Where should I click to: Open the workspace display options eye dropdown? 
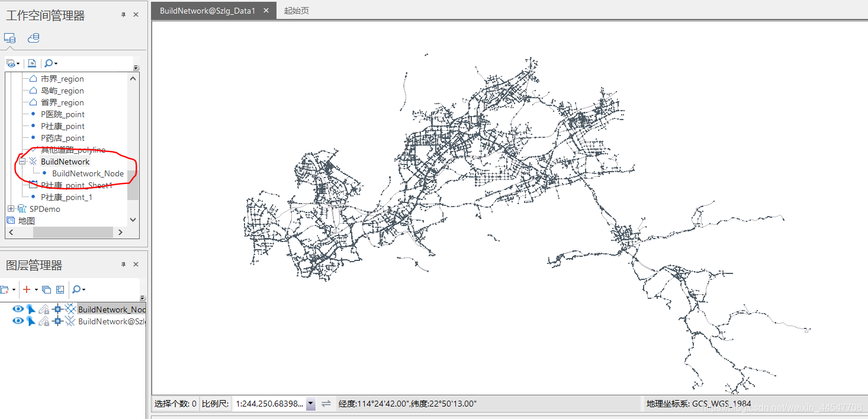[x=13, y=63]
